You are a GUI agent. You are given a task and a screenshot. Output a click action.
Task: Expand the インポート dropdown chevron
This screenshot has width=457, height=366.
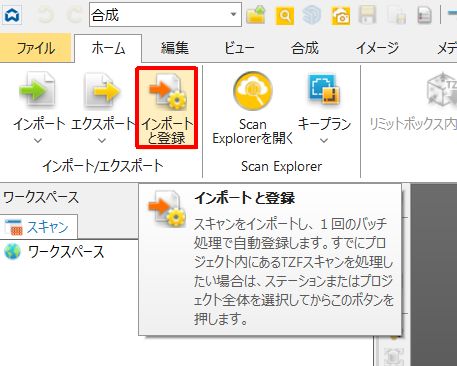coord(38,140)
